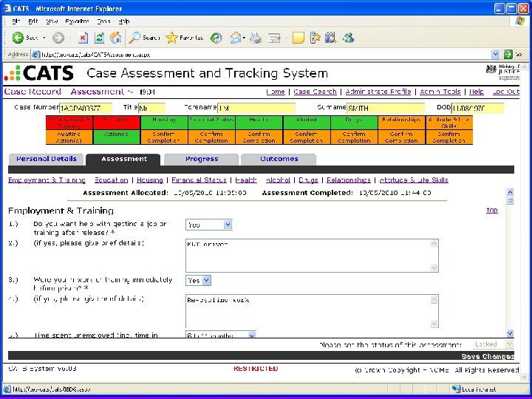Click the Messenger people icon in toolbar
Screen dimensions: 532x399
(348, 38)
